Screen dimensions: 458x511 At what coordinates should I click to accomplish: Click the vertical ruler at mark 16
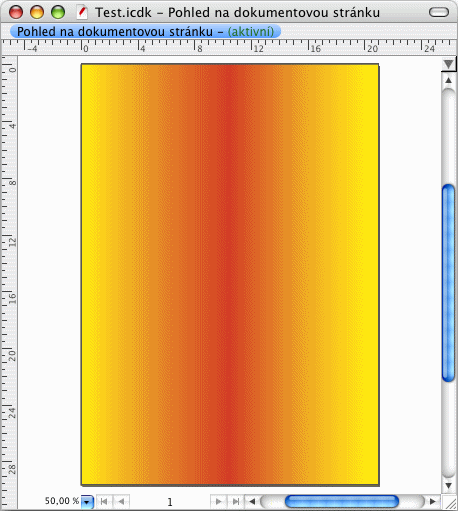(x=10, y=298)
